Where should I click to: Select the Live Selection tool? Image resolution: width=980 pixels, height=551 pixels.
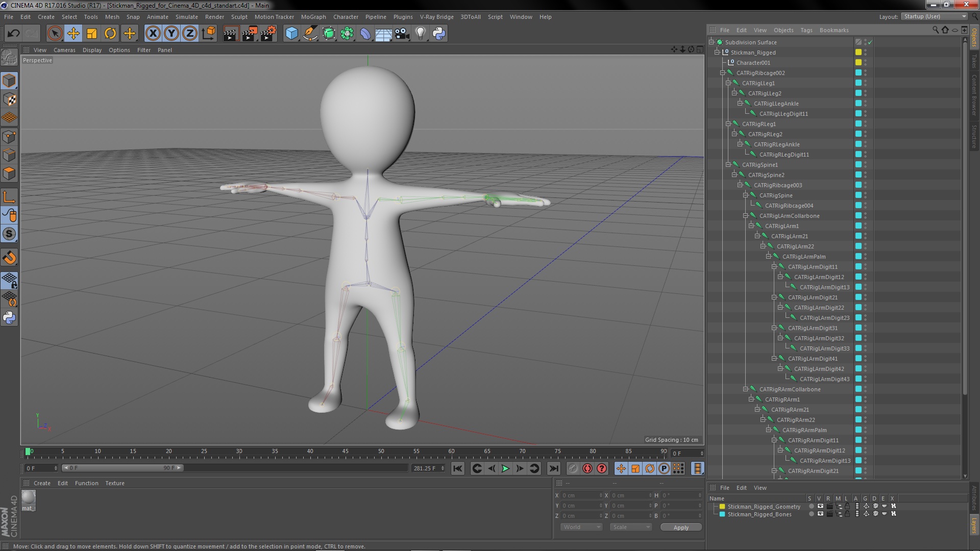55,34
